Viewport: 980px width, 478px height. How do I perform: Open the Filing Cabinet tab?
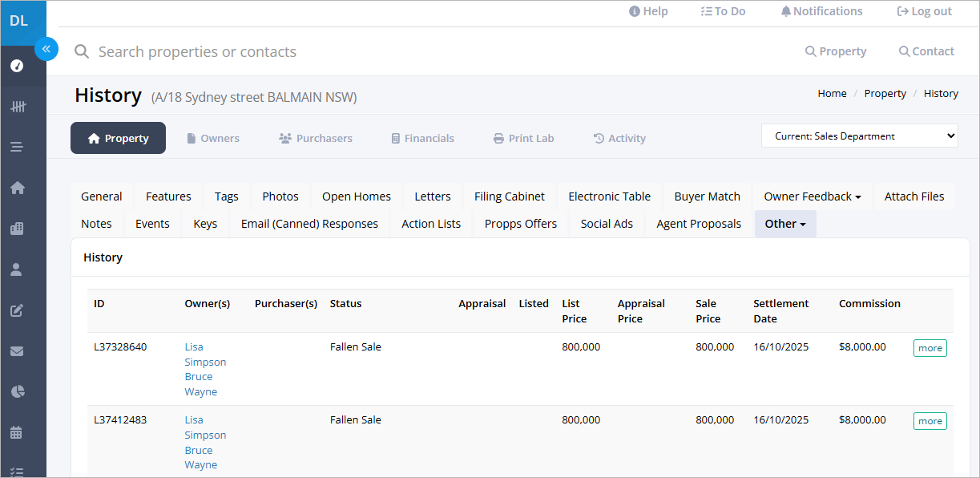pyautogui.click(x=510, y=196)
